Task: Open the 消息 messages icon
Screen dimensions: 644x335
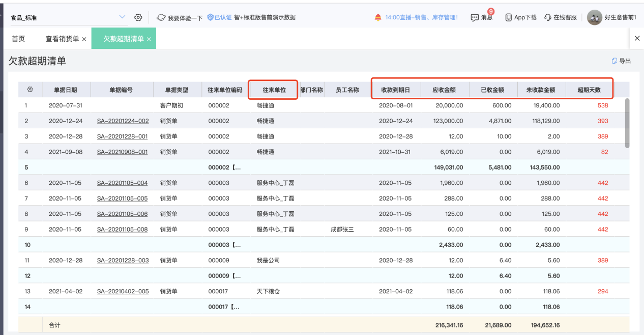Action: (x=475, y=17)
